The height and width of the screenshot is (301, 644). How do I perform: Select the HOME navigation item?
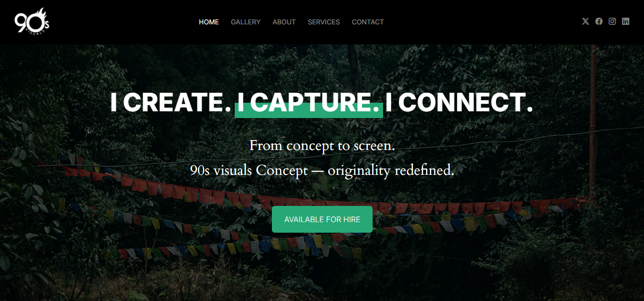tap(209, 22)
